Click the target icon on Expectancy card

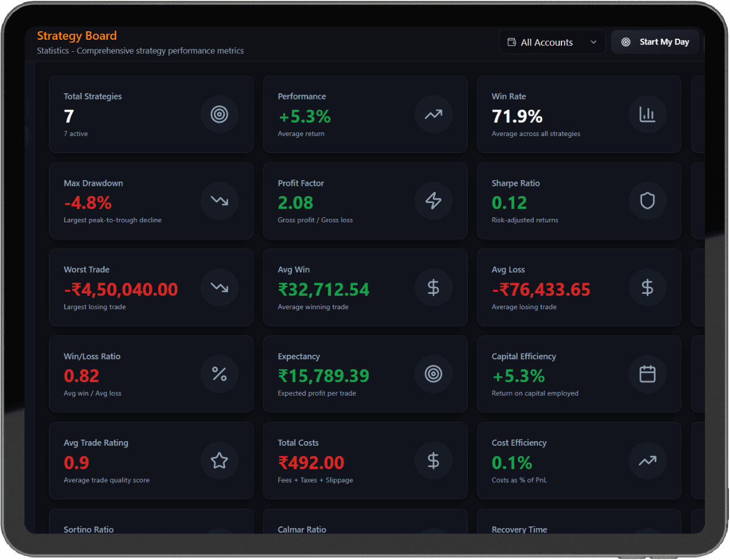click(x=433, y=374)
